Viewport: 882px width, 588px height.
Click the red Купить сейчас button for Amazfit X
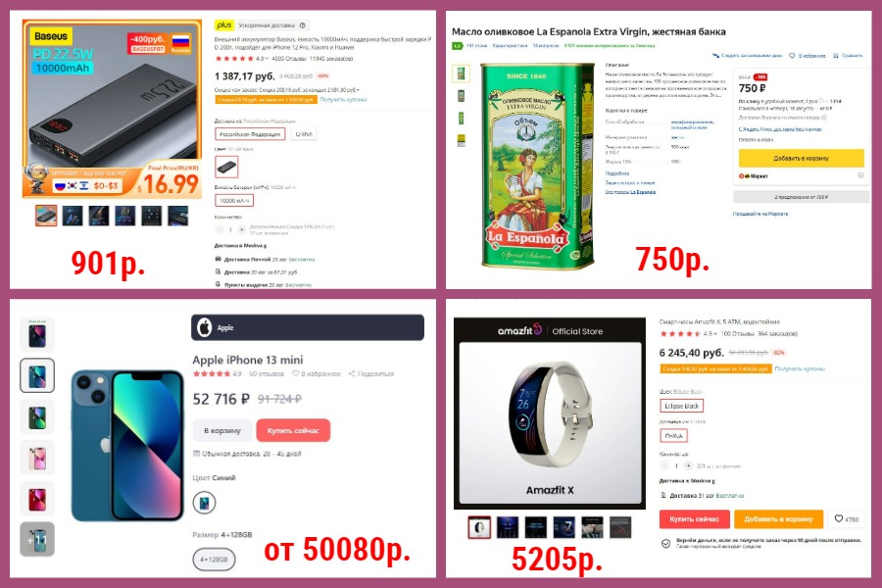point(694,518)
